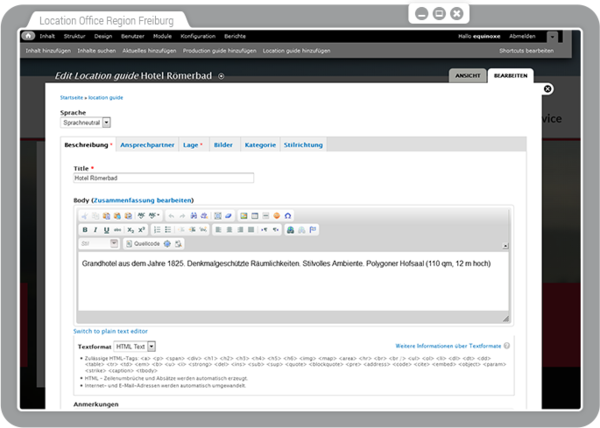600x428 pixels.
Task: Collapse the editor toolbar with the arrow
Action: (505, 245)
